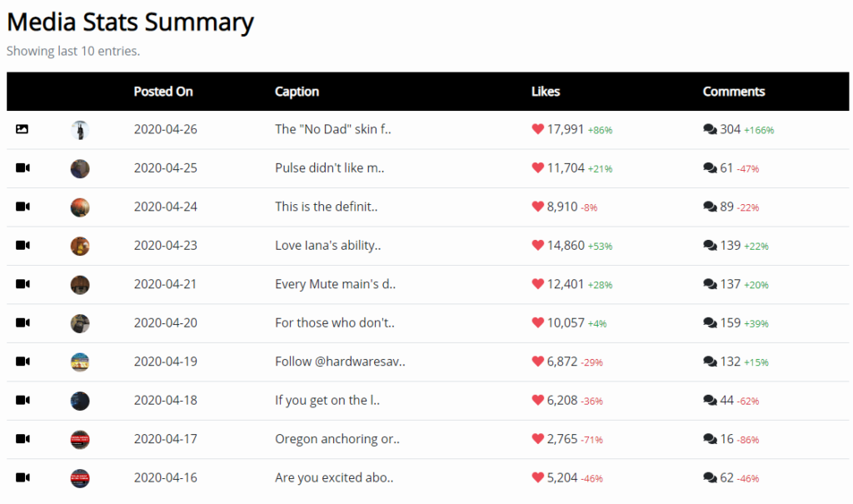The image size is (853, 504).
Task: Click the Posted On column header
Action: pyautogui.click(x=163, y=92)
